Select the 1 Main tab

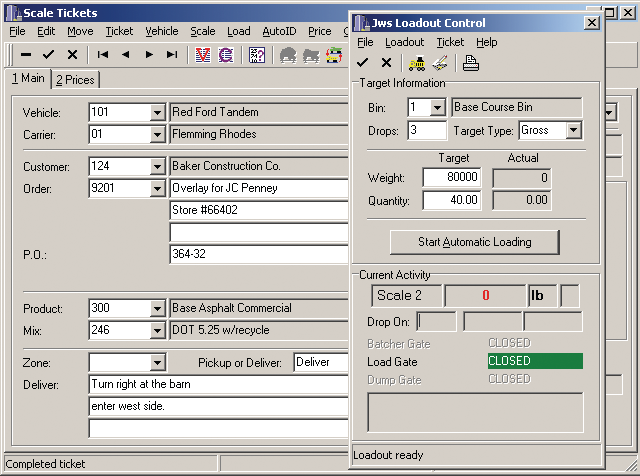pos(28,78)
